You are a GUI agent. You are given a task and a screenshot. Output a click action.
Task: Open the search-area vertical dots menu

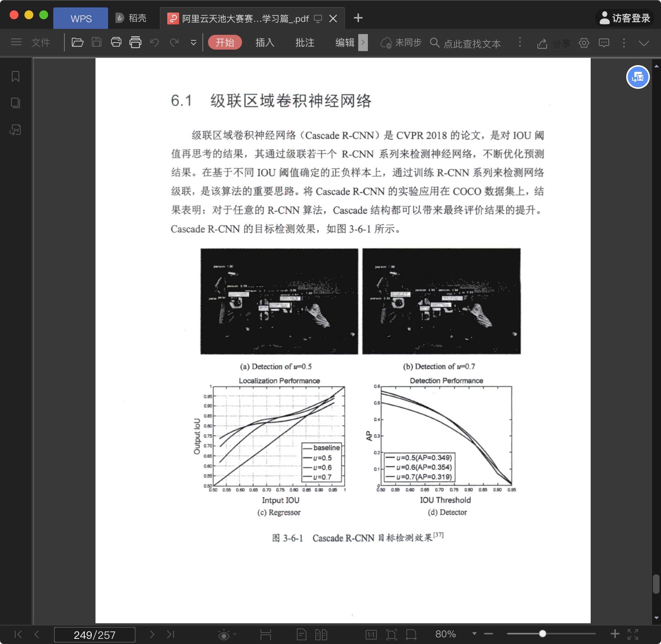(520, 42)
